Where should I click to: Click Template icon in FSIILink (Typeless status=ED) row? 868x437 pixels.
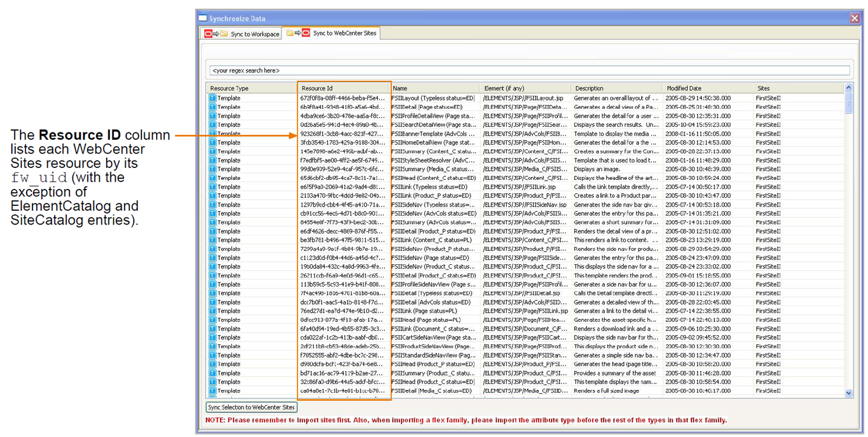tap(213, 187)
